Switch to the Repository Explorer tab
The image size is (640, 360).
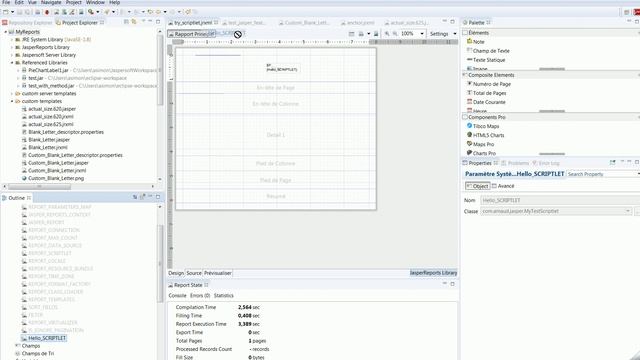pos(27,22)
